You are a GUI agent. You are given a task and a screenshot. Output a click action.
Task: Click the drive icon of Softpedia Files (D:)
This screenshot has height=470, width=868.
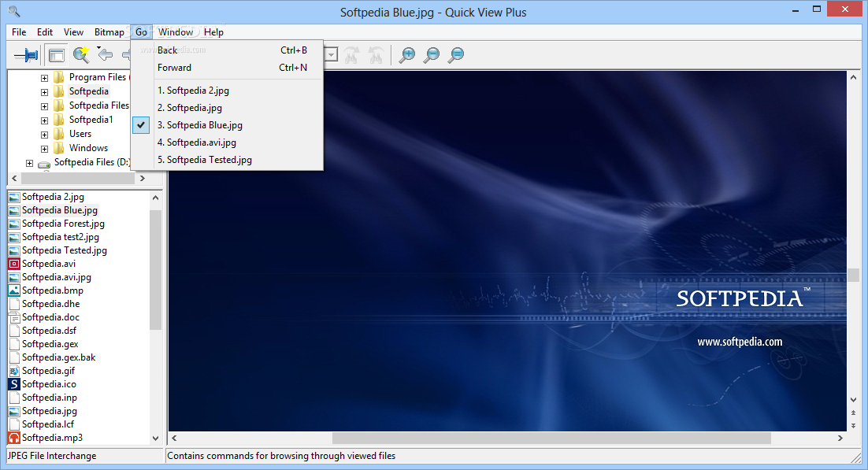pyautogui.click(x=44, y=163)
